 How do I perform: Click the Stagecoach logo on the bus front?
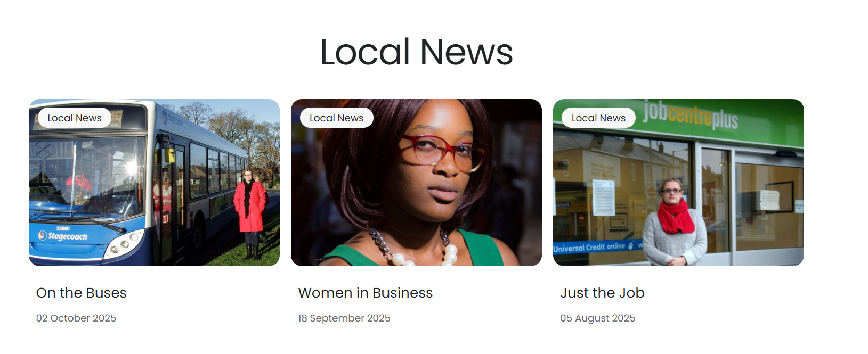click(x=63, y=236)
